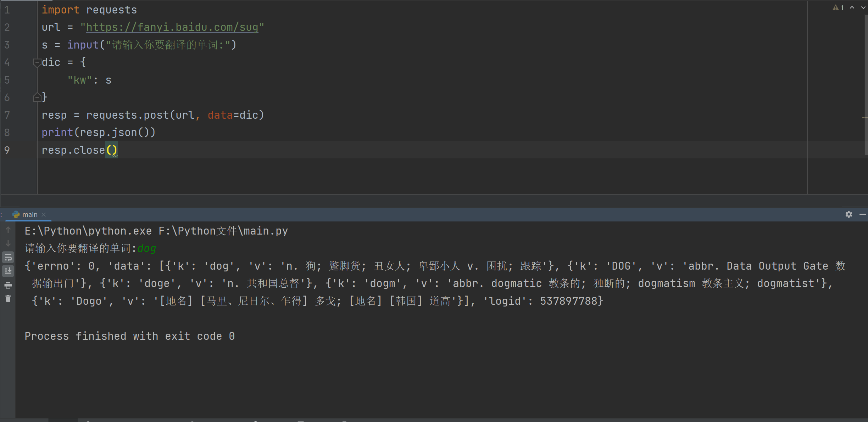Screen dimensions: 868x422
Task: Go to previous highlighted error arrow
Action: (852, 7)
